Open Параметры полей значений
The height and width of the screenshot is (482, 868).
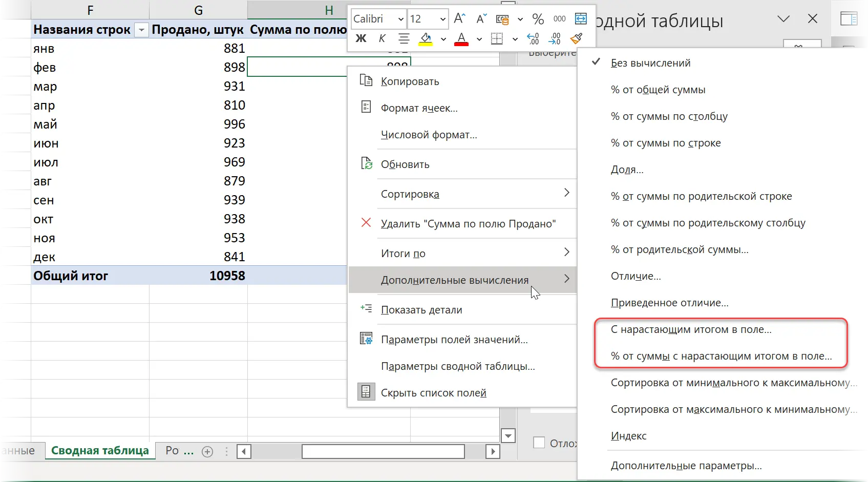462,340
